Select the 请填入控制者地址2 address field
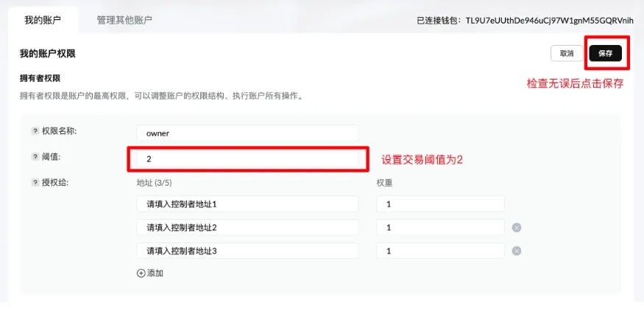 click(x=247, y=227)
